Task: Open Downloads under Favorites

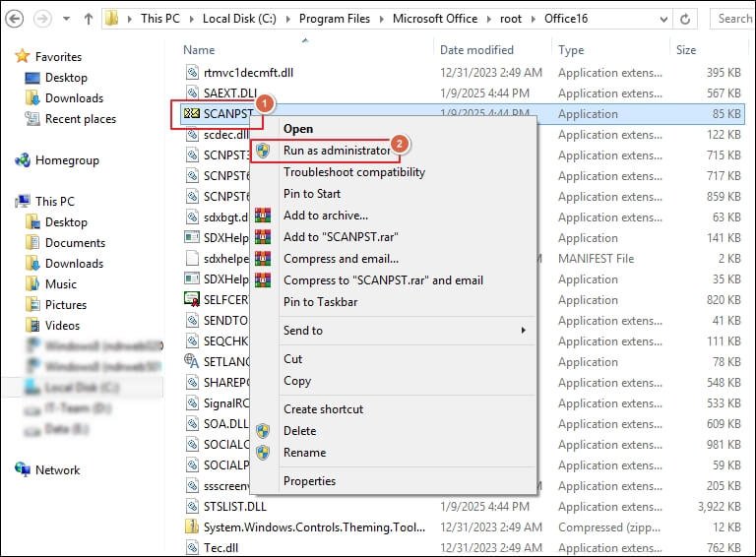Action: [74, 98]
